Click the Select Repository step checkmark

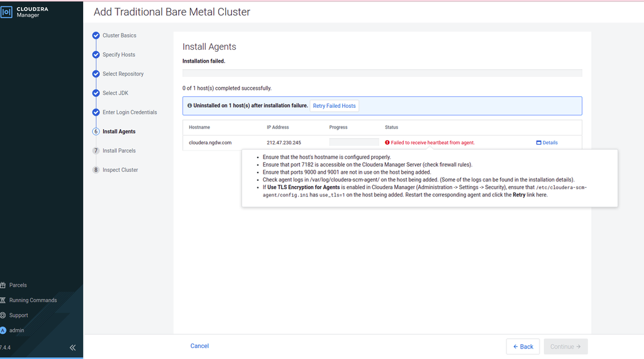click(x=96, y=74)
